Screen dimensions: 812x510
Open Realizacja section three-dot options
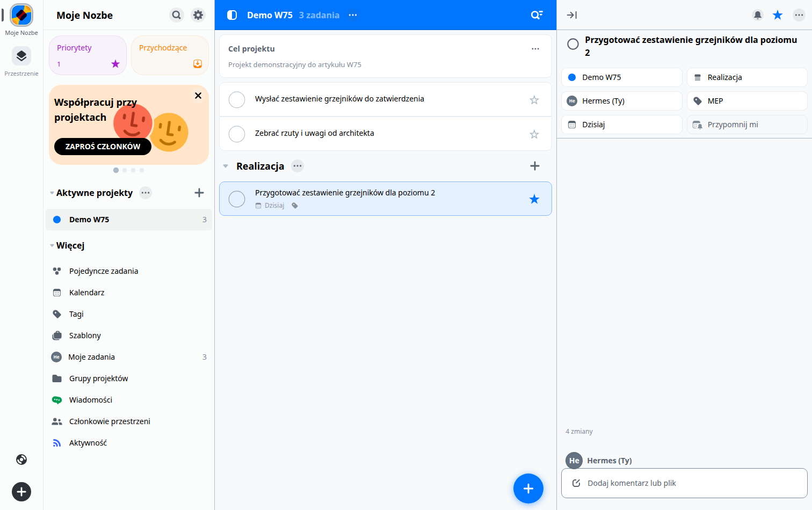298,166
